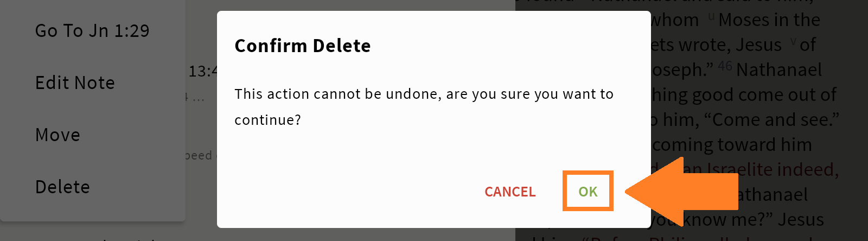Click the "know me?" Jesus line
The height and width of the screenshot is (241, 868).
pos(738,220)
